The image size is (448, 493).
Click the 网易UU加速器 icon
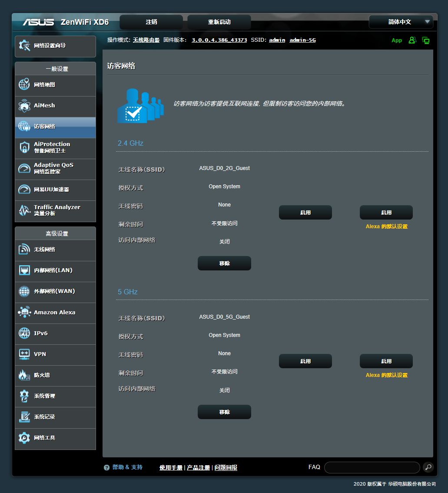pyautogui.click(x=24, y=189)
